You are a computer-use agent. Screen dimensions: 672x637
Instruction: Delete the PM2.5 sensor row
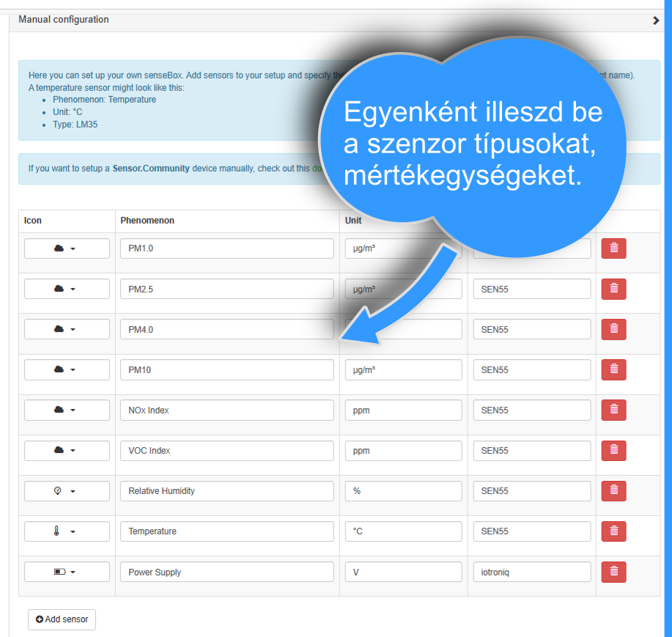click(x=613, y=289)
